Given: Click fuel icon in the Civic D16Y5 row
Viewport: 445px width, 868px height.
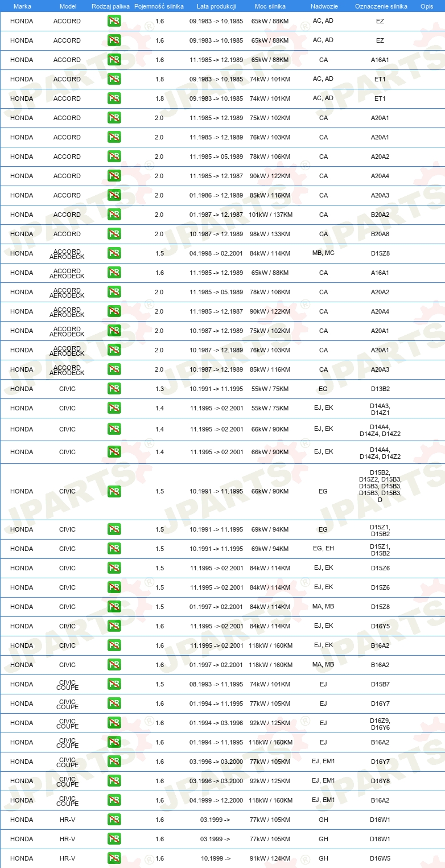Looking at the screenshot, I should point(114,626).
